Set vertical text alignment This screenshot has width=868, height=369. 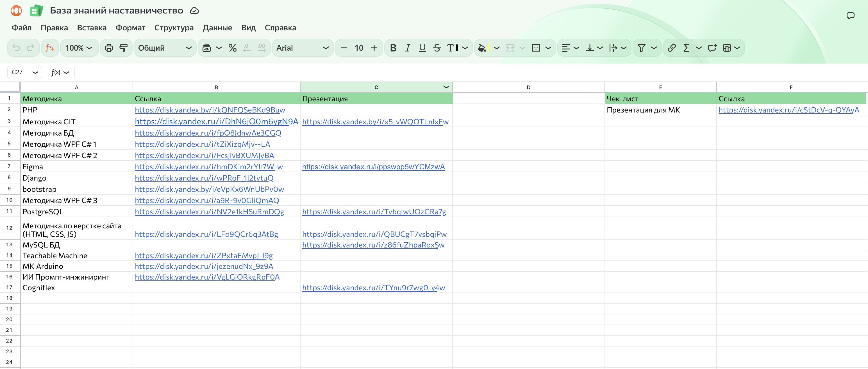(x=590, y=48)
